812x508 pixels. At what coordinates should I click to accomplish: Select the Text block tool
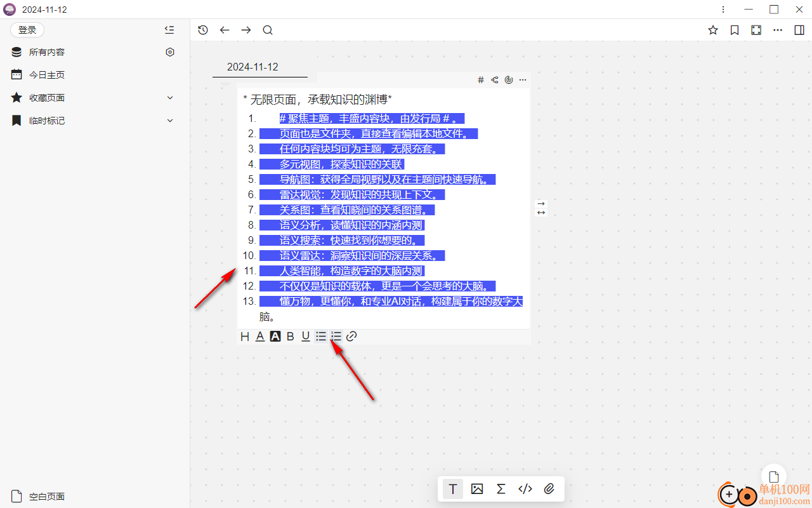453,489
